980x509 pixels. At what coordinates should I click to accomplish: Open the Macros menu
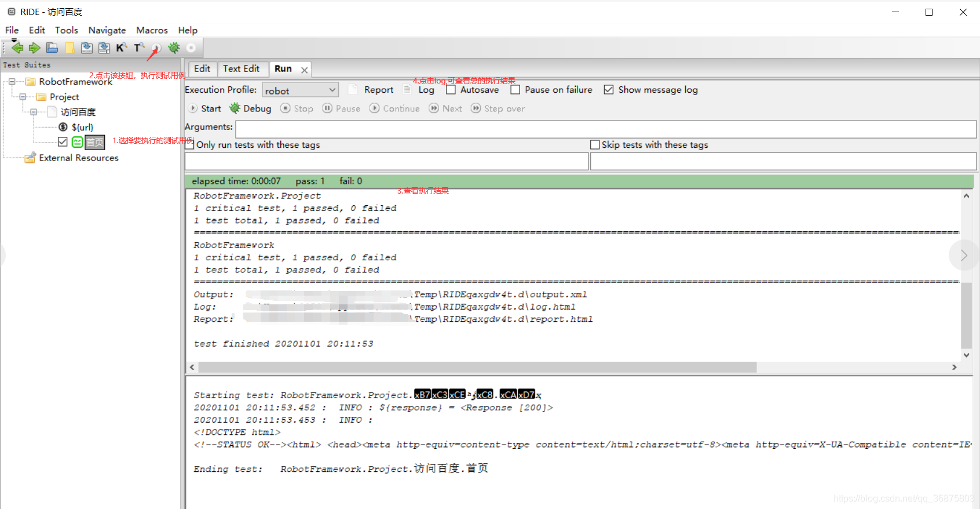click(152, 30)
